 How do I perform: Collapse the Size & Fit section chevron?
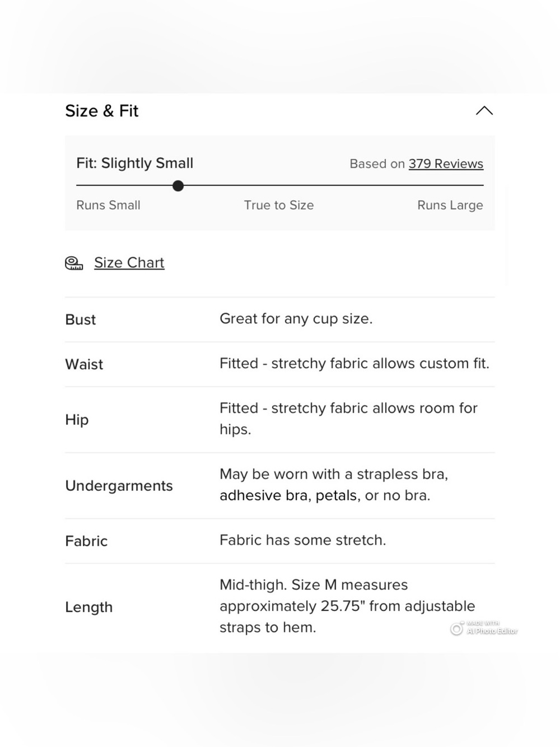tap(484, 110)
